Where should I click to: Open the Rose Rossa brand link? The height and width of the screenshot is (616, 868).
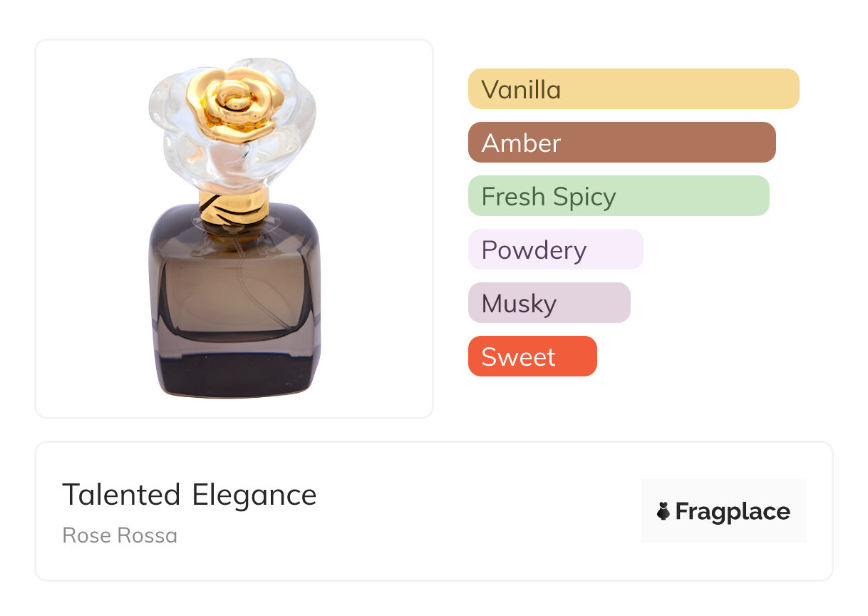click(x=120, y=535)
